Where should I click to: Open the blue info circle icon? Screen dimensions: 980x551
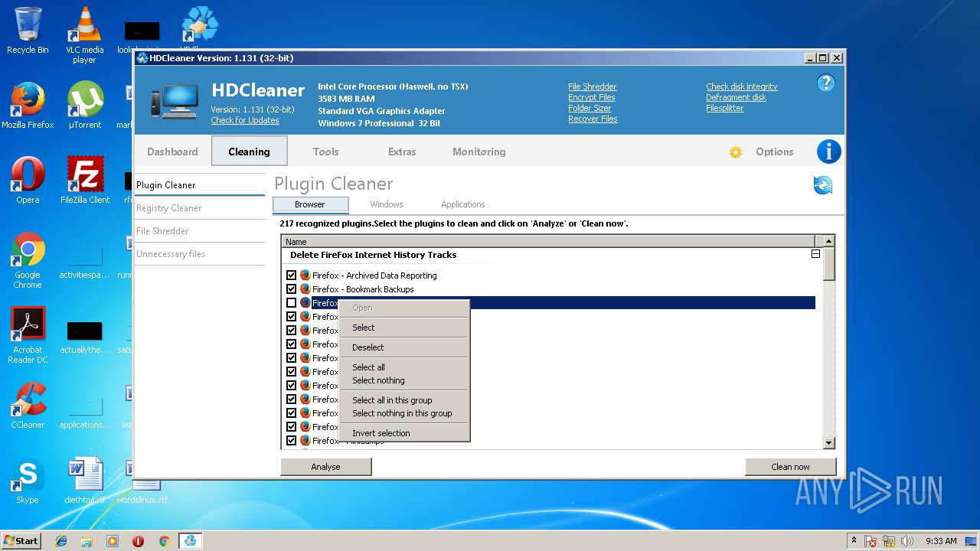point(828,152)
